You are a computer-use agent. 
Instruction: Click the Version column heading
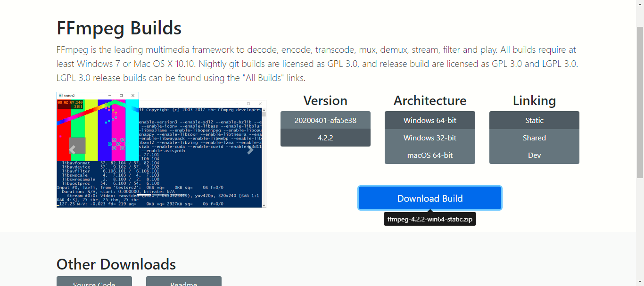325,100
